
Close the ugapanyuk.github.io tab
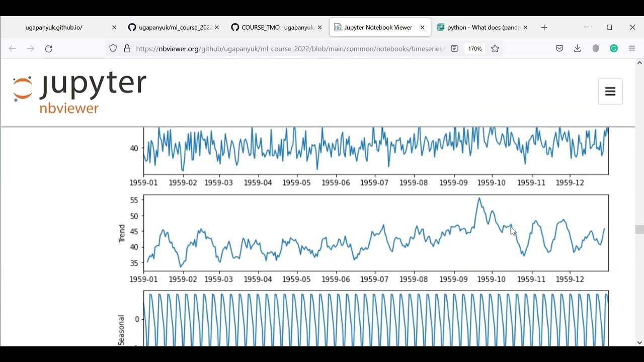[114, 28]
